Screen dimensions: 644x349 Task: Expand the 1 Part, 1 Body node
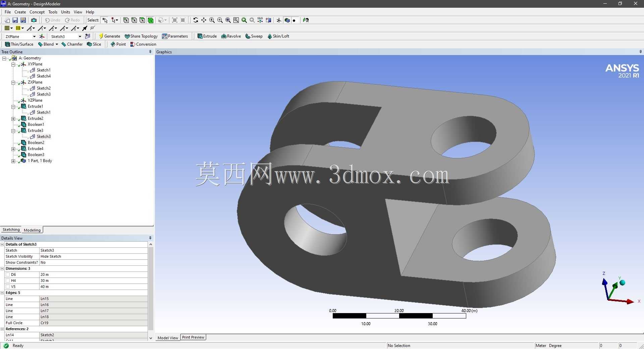[13, 161]
